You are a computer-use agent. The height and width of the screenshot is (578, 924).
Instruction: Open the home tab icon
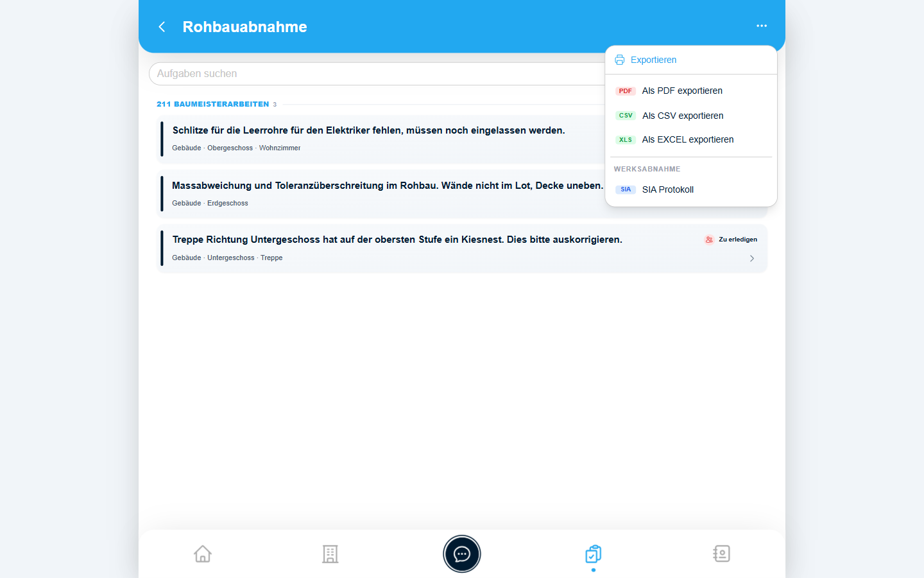point(203,554)
